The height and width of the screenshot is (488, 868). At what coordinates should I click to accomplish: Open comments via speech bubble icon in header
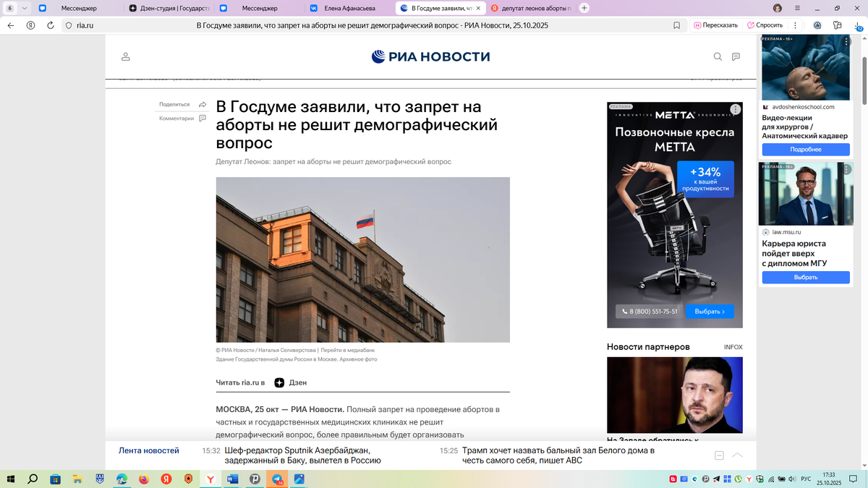pos(736,56)
